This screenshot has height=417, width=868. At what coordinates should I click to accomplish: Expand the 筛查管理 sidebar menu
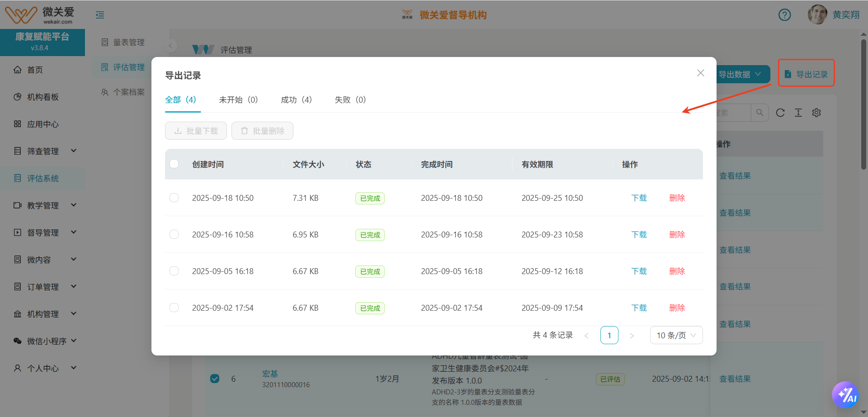[43, 151]
